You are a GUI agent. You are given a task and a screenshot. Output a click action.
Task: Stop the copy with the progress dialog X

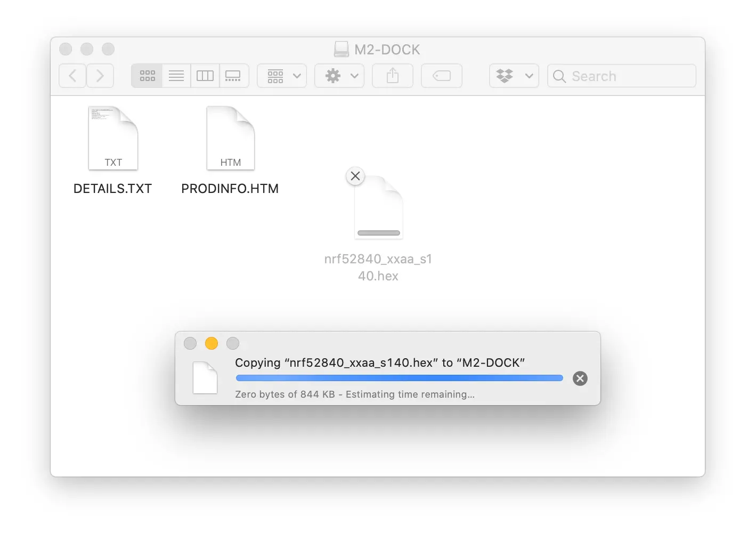[580, 378]
